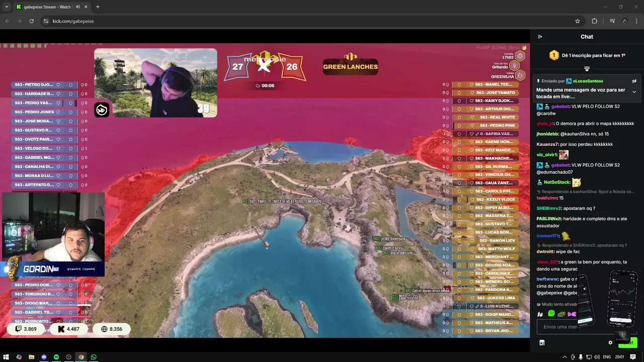The height and width of the screenshot is (362, 644).
Task: Open the tab search dropdown in Chrome
Action: 7,7
